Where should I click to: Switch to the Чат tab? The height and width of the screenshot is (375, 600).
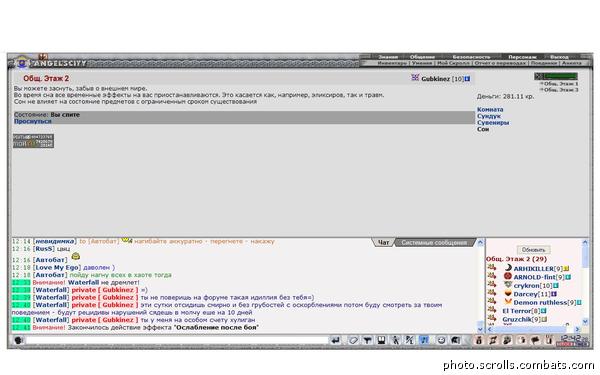(383, 242)
